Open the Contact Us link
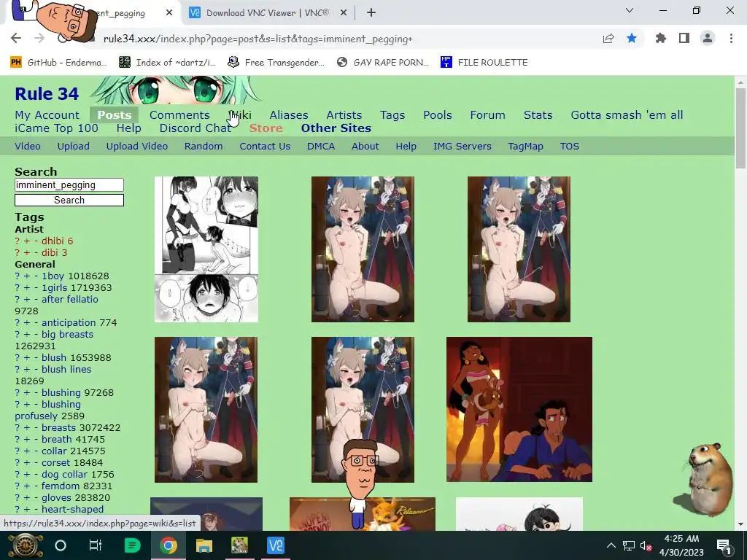The image size is (747, 560). [x=265, y=146]
